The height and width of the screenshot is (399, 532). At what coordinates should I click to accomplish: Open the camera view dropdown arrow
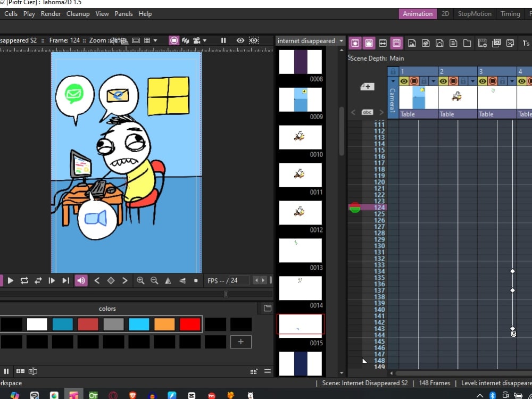click(205, 41)
